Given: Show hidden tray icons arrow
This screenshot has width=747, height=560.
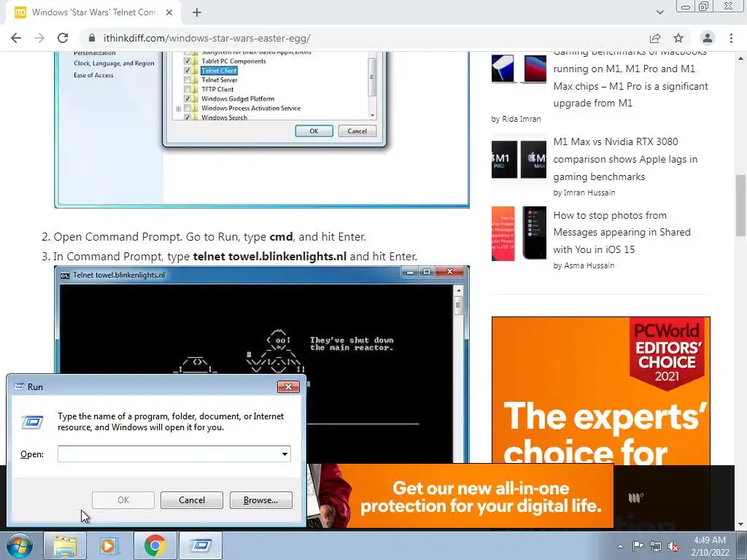Looking at the screenshot, I should (x=620, y=546).
